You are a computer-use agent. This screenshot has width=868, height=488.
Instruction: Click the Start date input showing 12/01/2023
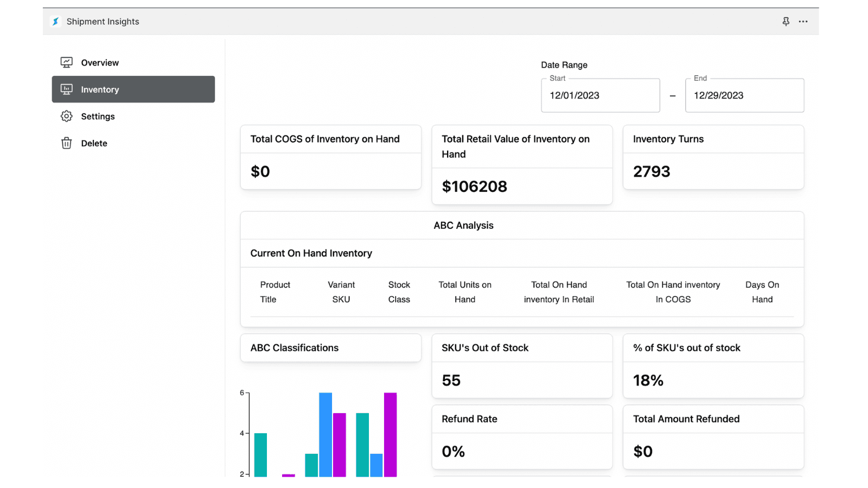[600, 95]
